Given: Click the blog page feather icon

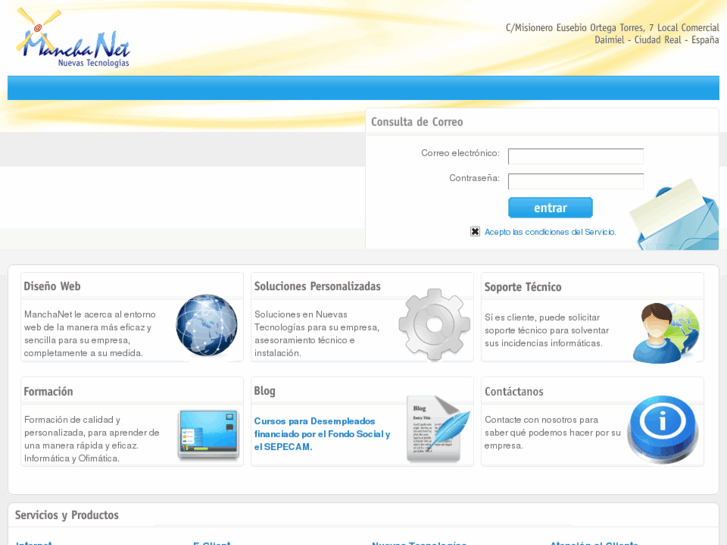Looking at the screenshot, I should pos(438,428).
